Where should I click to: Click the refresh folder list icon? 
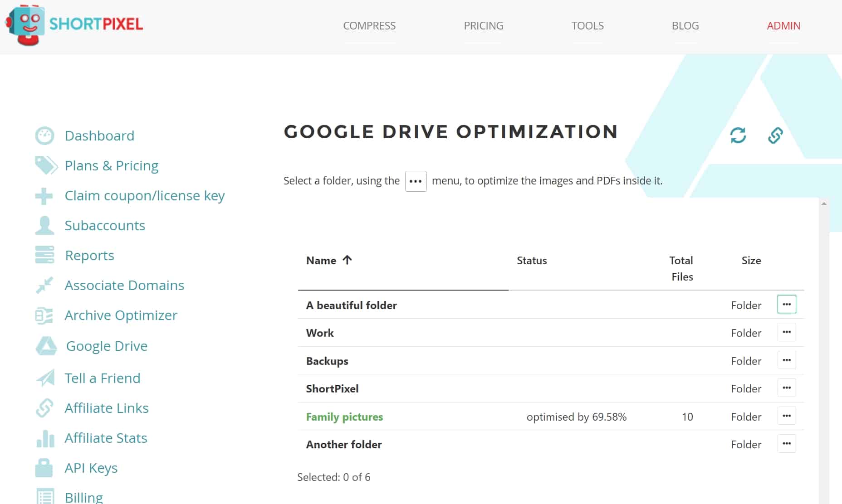click(x=738, y=135)
